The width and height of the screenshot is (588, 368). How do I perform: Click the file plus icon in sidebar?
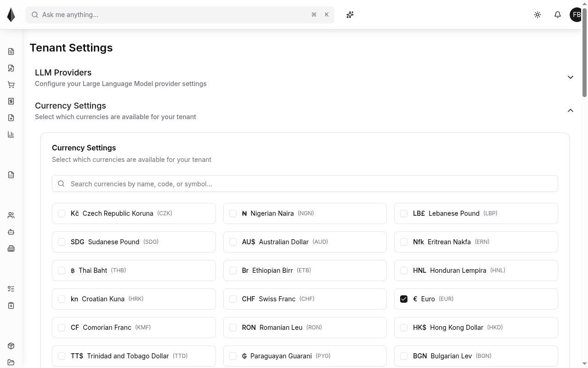click(x=11, y=118)
